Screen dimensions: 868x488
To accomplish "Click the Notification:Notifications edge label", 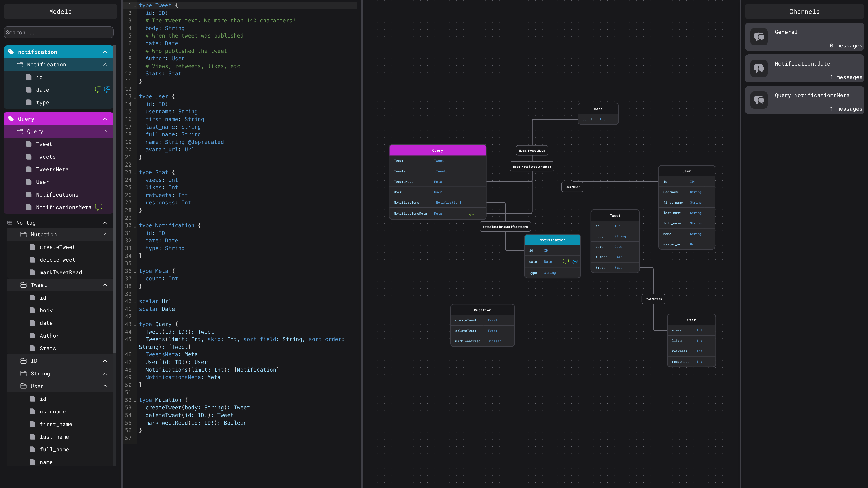I will 505,227.
